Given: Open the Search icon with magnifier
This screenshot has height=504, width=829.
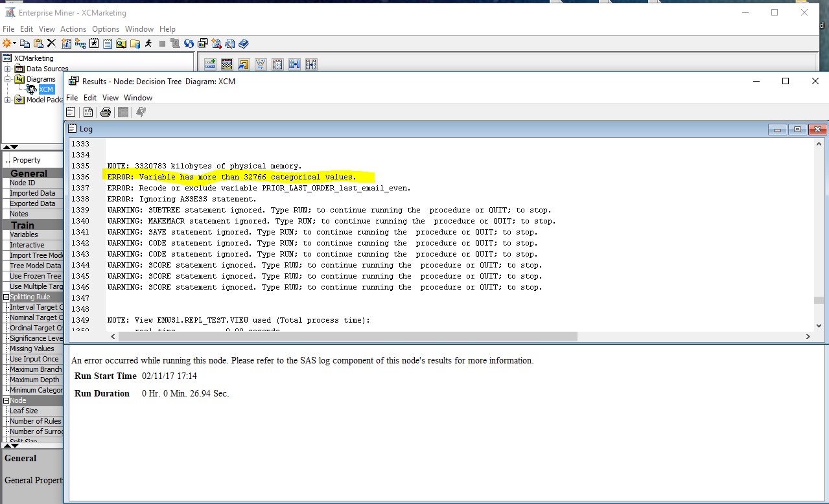Looking at the screenshot, I should coord(121,43).
